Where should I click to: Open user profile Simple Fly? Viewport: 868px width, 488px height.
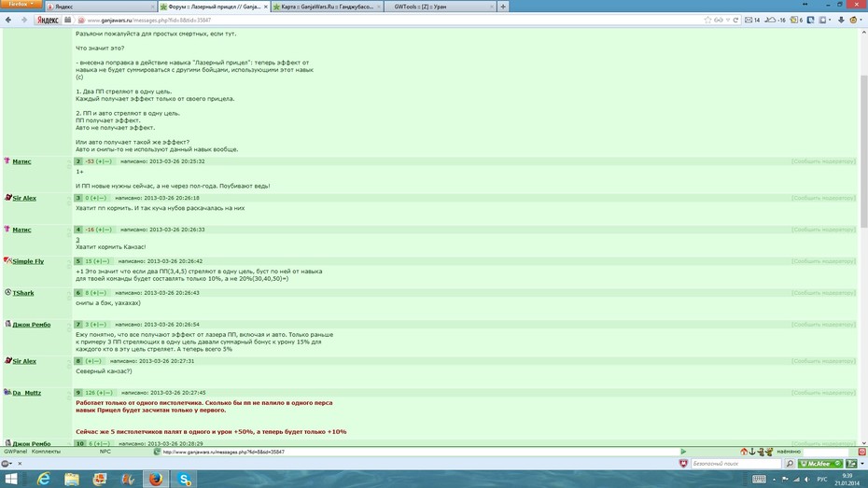[x=28, y=261]
